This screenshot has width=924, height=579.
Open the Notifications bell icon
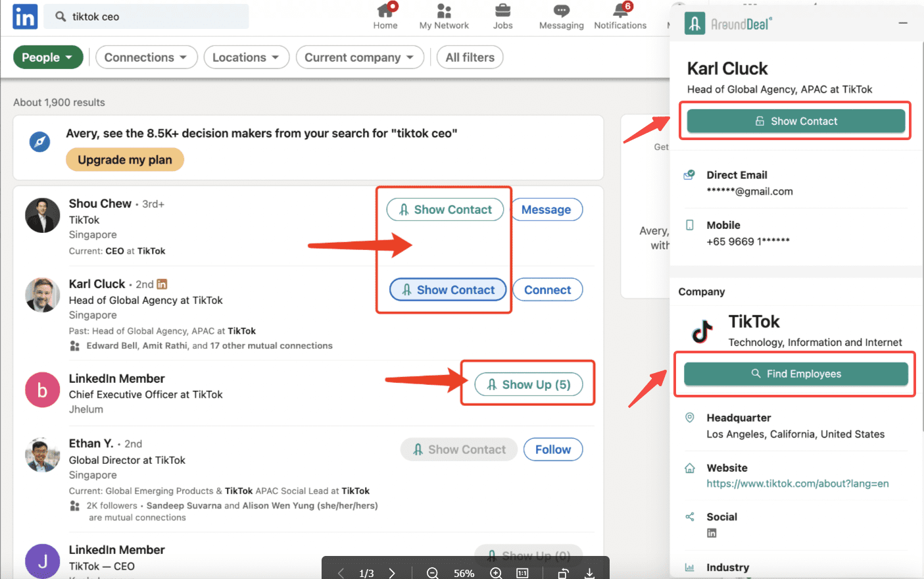tap(620, 11)
